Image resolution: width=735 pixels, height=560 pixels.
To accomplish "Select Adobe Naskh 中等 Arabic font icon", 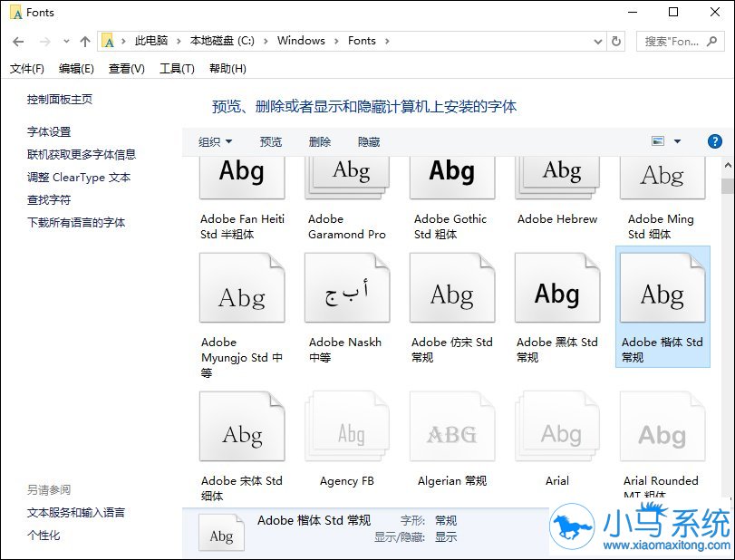I will (347, 288).
